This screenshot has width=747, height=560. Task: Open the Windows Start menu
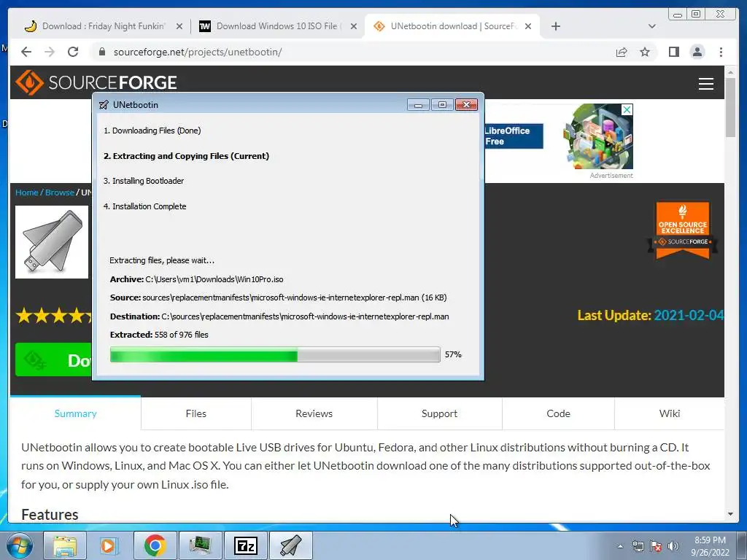[x=20, y=545]
